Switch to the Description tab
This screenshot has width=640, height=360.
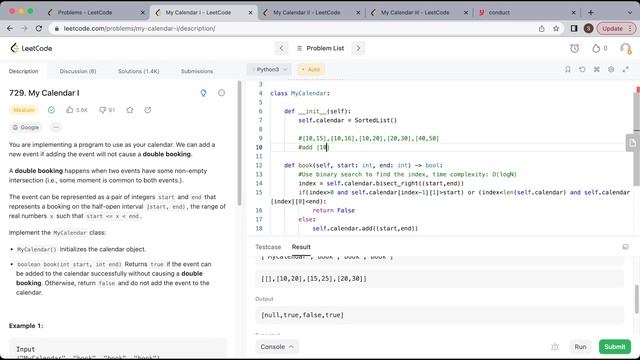[x=24, y=71]
